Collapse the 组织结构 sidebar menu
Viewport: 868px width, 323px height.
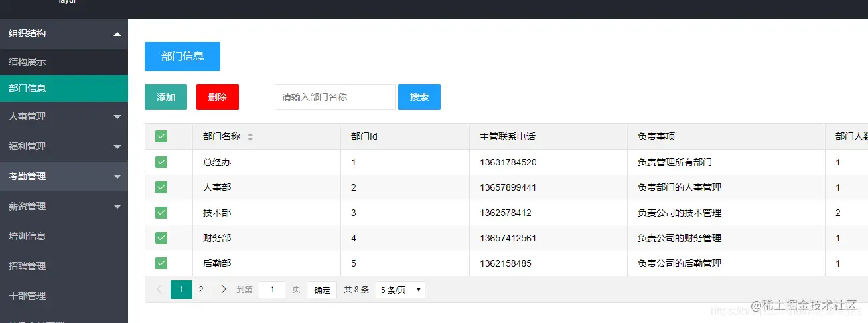(x=64, y=33)
